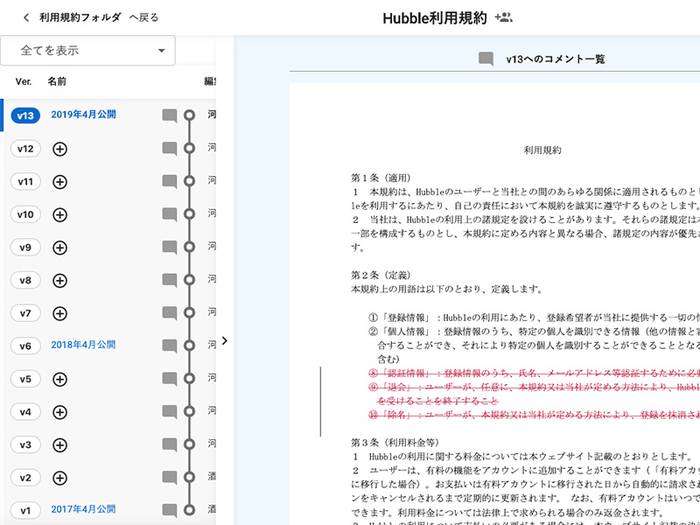The image size is (700, 525).
Task: Add a name to version v11
Action: (60, 182)
